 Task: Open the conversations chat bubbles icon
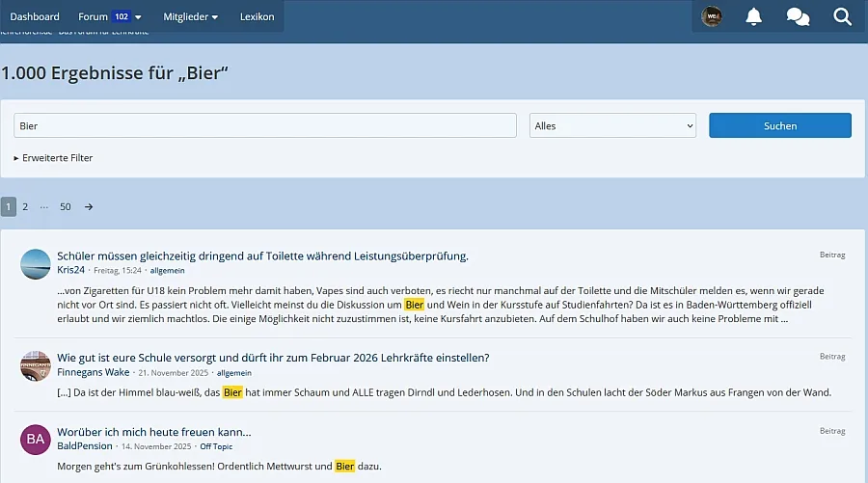coord(798,16)
